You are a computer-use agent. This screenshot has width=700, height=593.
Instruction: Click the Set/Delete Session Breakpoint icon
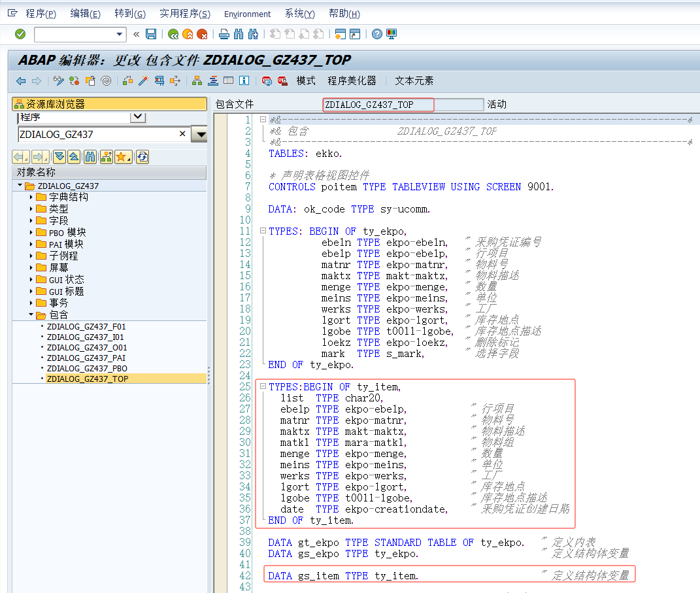267,81
